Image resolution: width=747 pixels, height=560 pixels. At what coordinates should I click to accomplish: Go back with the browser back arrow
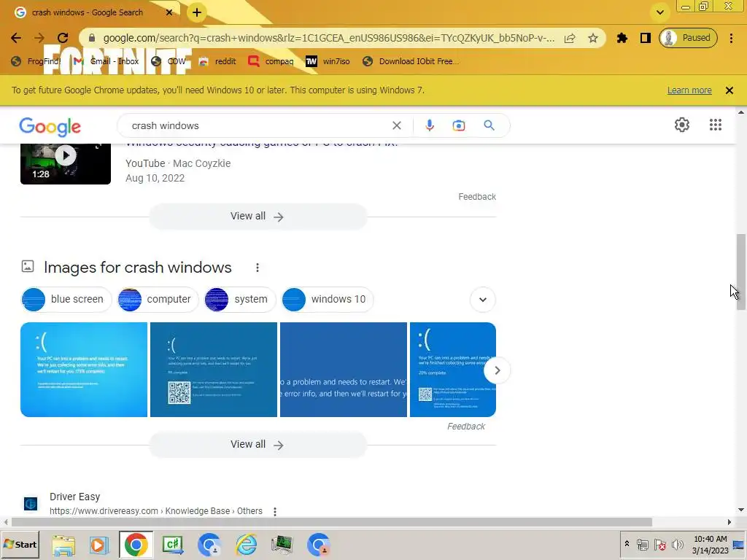coord(16,38)
